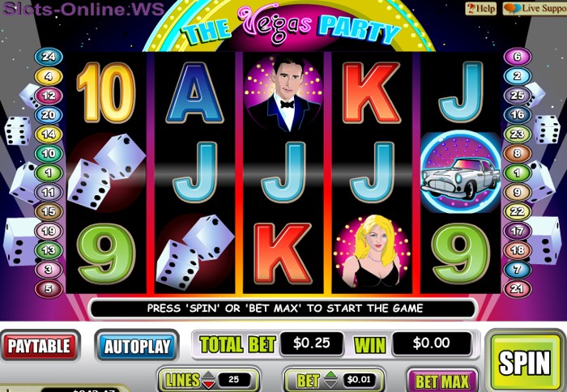
Task: Raise the bet with up arrow
Action: pyautogui.click(x=330, y=375)
